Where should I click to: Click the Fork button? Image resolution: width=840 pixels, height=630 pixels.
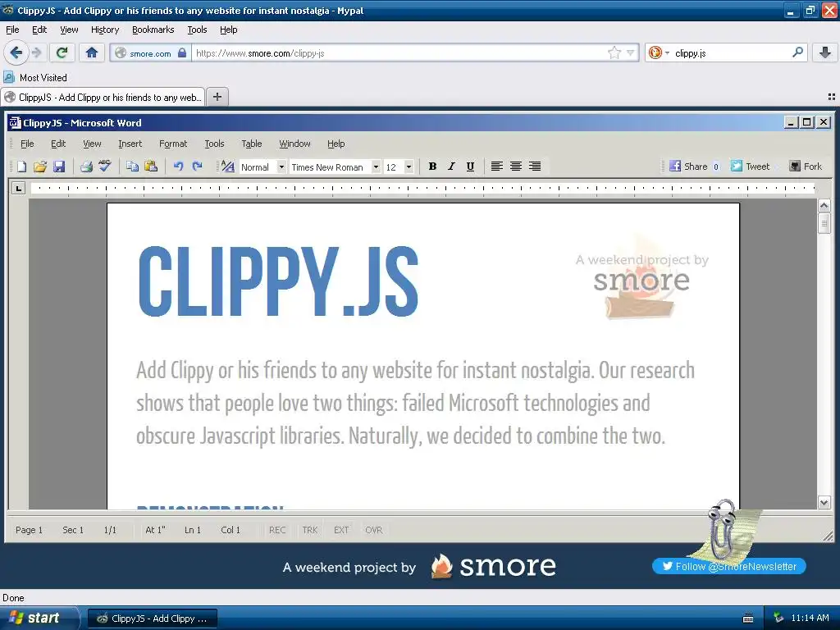pos(806,167)
